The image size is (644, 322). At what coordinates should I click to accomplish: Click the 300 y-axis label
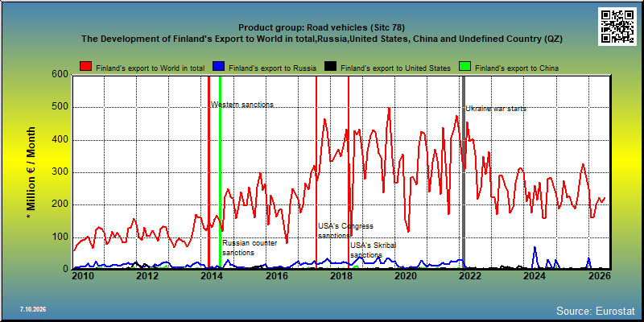point(61,172)
